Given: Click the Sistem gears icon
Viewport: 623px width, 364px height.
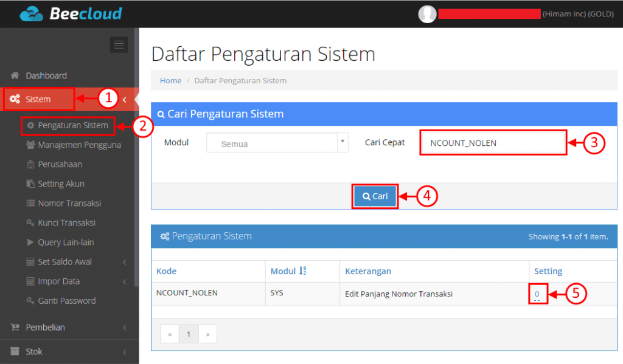Looking at the screenshot, I should click(15, 99).
